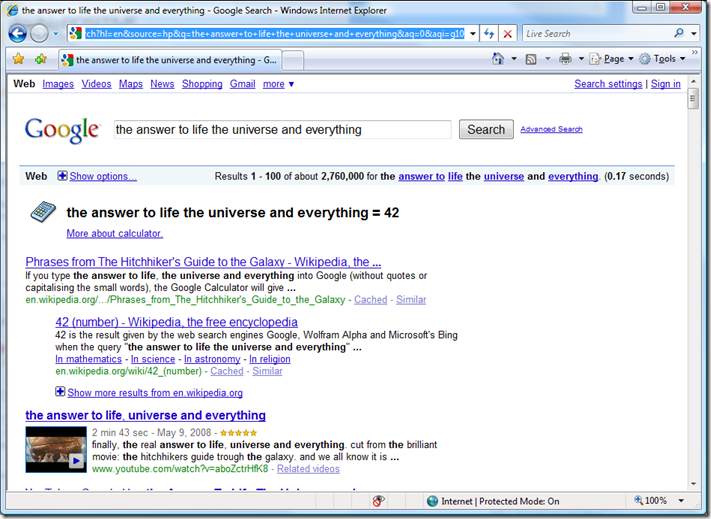This screenshot has width=711, height=519.
Task: Open the Maps link
Action: [x=131, y=84]
